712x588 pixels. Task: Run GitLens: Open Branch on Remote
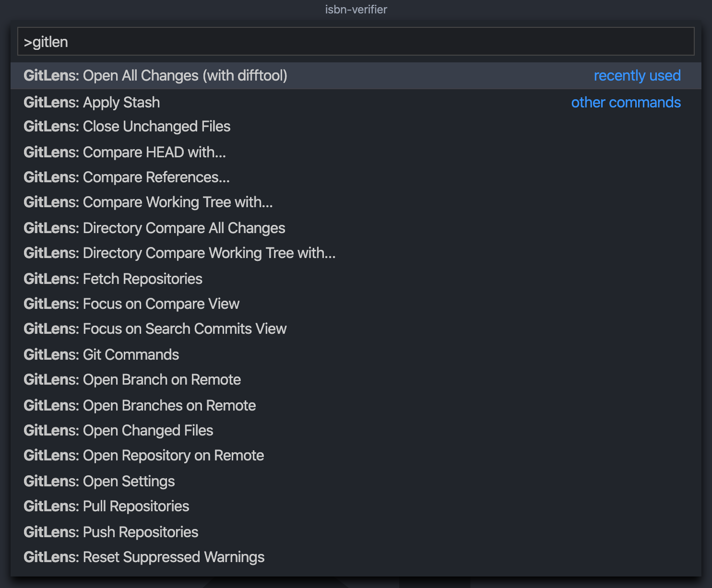(x=132, y=379)
